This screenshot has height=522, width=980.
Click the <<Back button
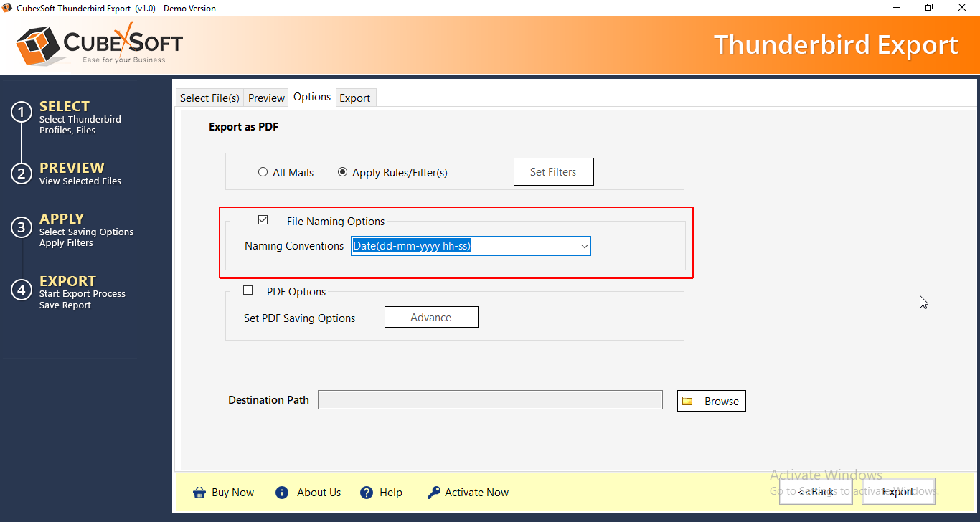click(816, 491)
